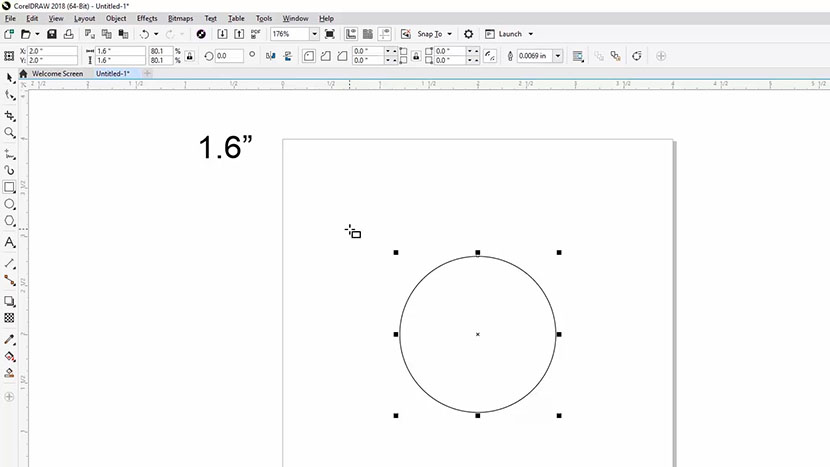This screenshot has width=830, height=467.
Task: Toggle the Mirror horizontally button
Action: [270, 56]
